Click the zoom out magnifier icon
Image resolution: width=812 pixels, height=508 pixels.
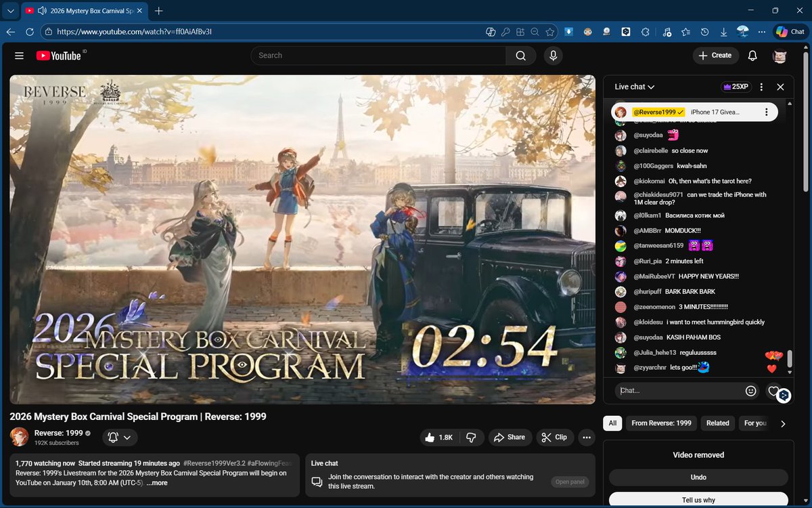coord(535,32)
